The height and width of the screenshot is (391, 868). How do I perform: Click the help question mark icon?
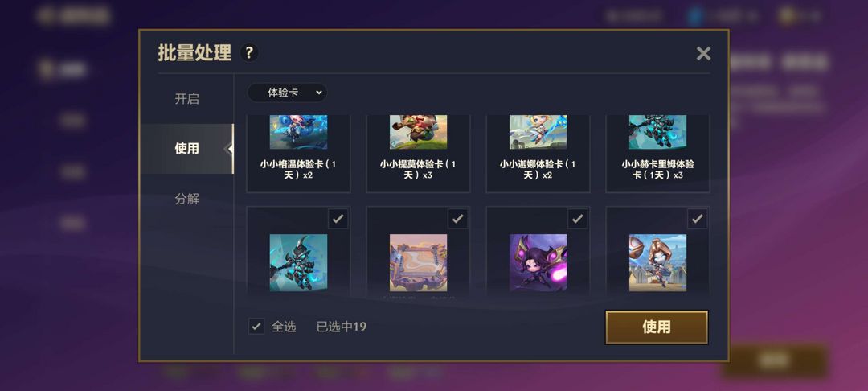click(x=249, y=53)
